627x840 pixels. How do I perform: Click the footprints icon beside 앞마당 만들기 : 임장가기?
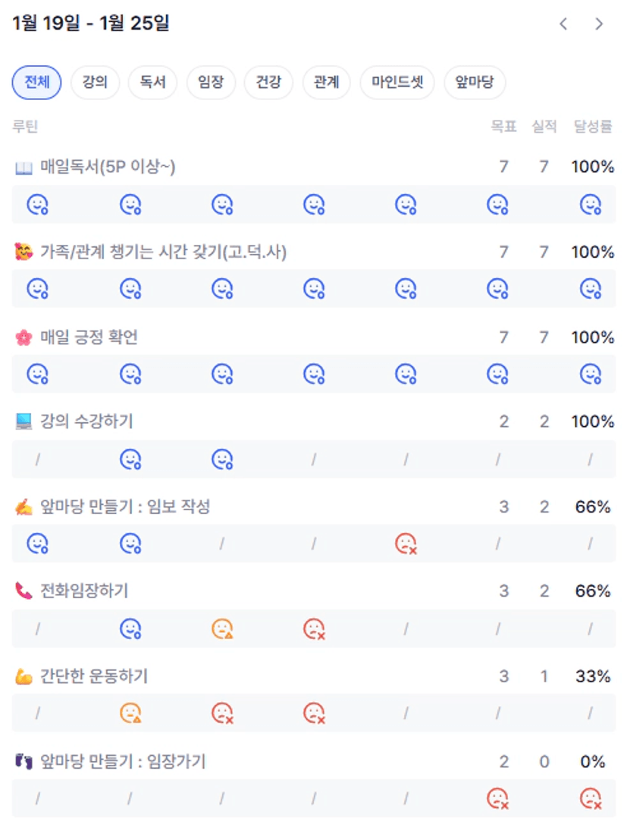[x=24, y=761]
